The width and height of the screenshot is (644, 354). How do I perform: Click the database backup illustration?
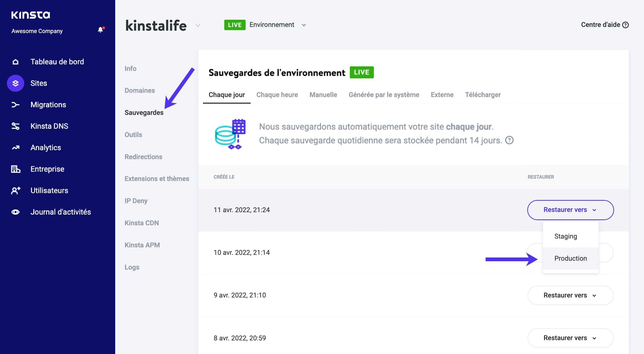[230, 134]
